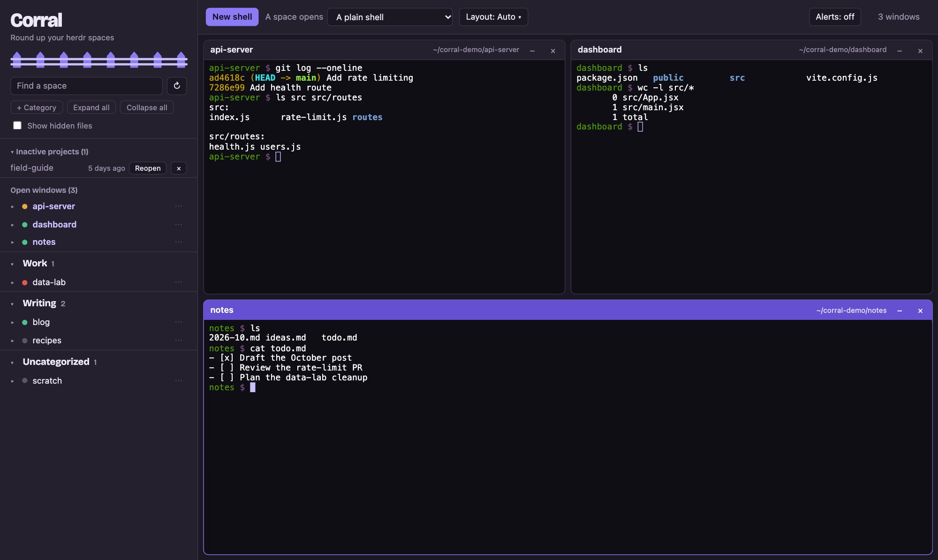Select the recipes space in sidebar
This screenshot has height=560, width=938.
[x=47, y=341]
